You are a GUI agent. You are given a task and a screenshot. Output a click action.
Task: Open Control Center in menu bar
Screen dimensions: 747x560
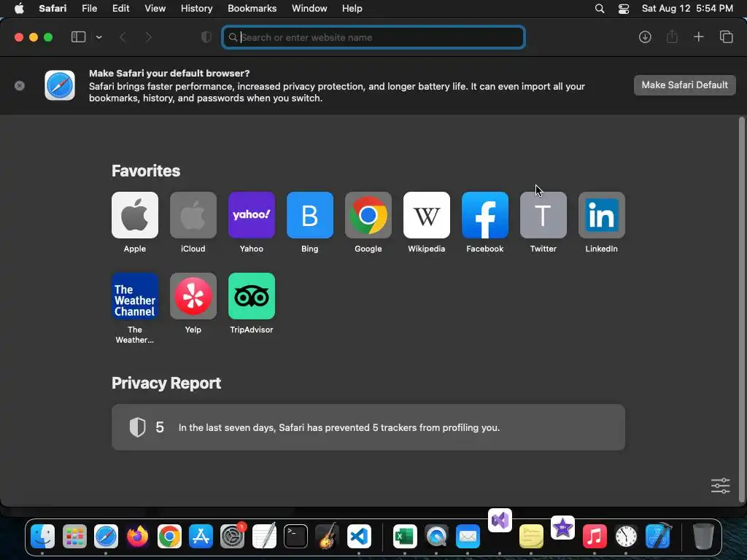click(x=624, y=9)
